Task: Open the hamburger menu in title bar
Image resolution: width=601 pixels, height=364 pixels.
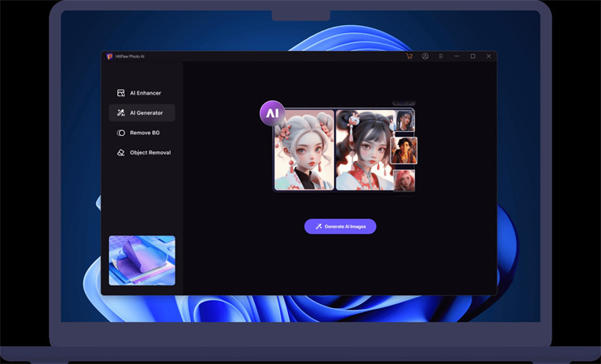Action: pyautogui.click(x=441, y=57)
